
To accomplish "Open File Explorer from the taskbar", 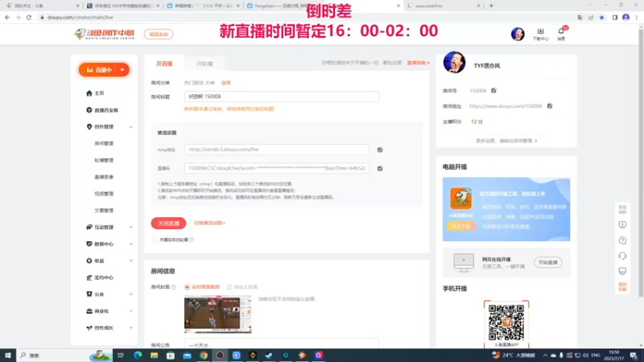I will 154,356.
